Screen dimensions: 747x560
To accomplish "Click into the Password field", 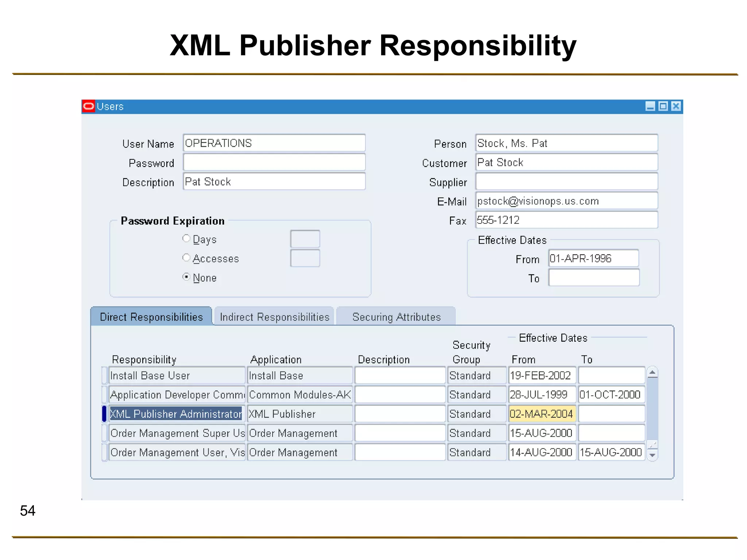I will click(274, 162).
